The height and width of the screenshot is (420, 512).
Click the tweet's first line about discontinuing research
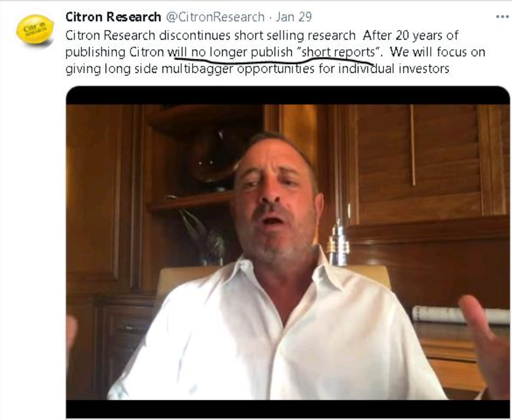211,35
